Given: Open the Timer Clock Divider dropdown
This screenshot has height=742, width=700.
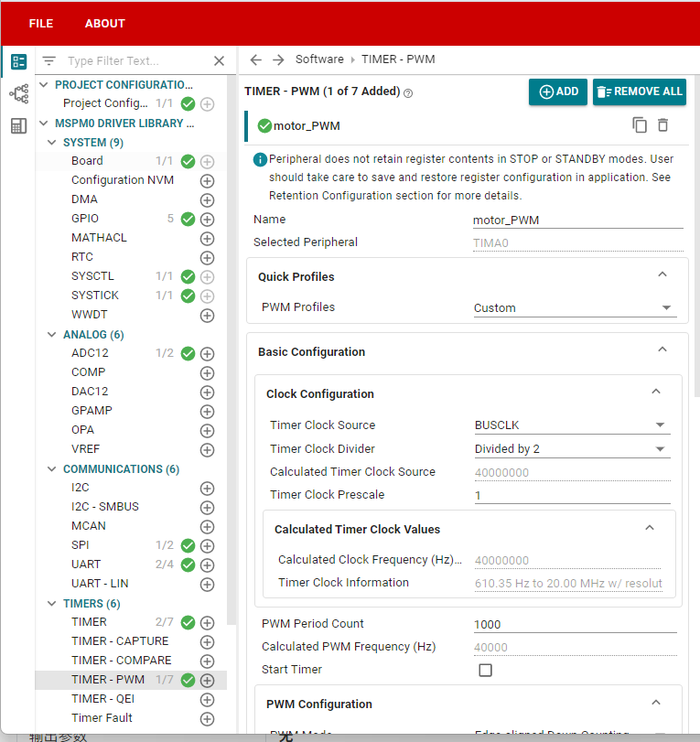Looking at the screenshot, I should (x=572, y=448).
